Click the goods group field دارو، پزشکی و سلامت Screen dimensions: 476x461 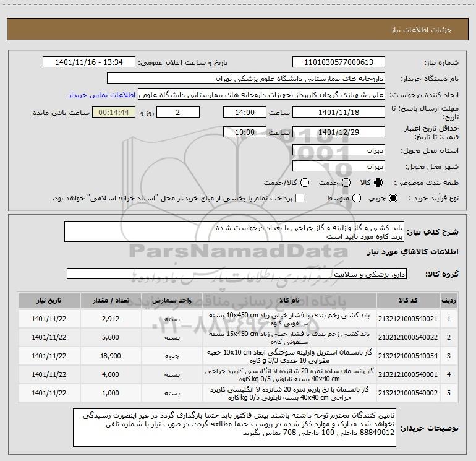click(x=236, y=274)
